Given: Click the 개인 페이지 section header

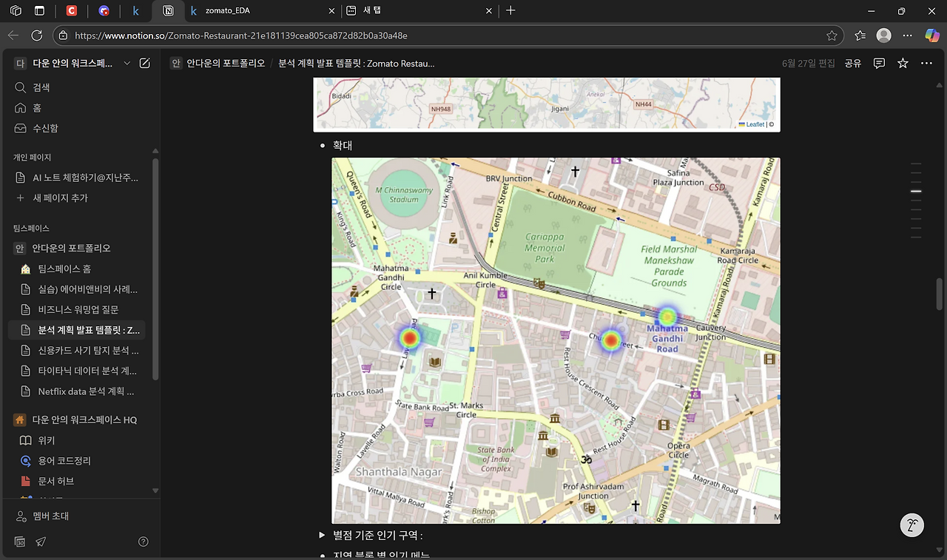Looking at the screenshot, I should tap(32, 158).
